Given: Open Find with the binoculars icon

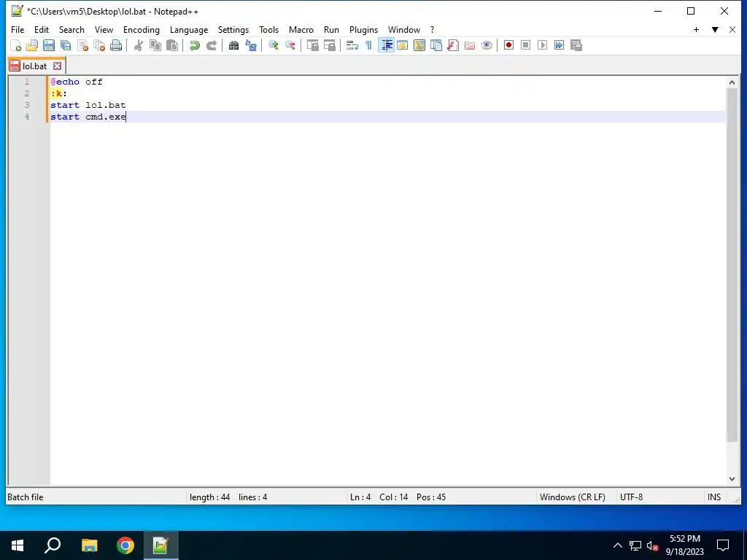Looking at the screenshot, I should pyautogui.click(x=233, y=45).
